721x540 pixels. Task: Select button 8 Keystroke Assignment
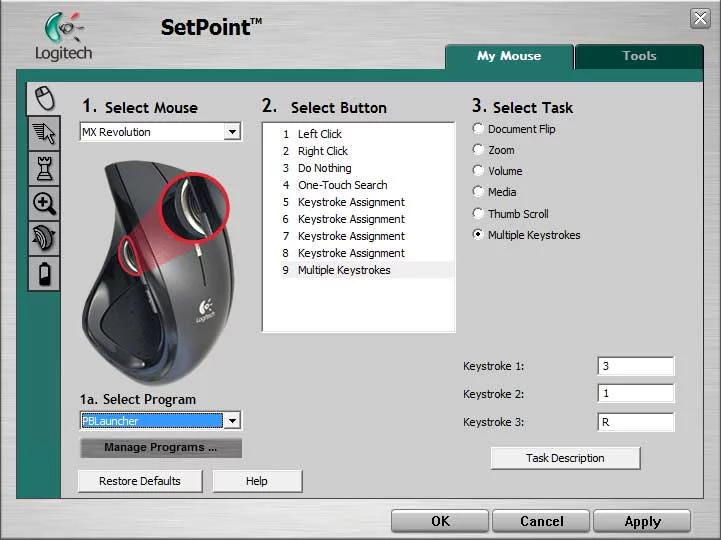pyautogui.click(x=367, y=253)
